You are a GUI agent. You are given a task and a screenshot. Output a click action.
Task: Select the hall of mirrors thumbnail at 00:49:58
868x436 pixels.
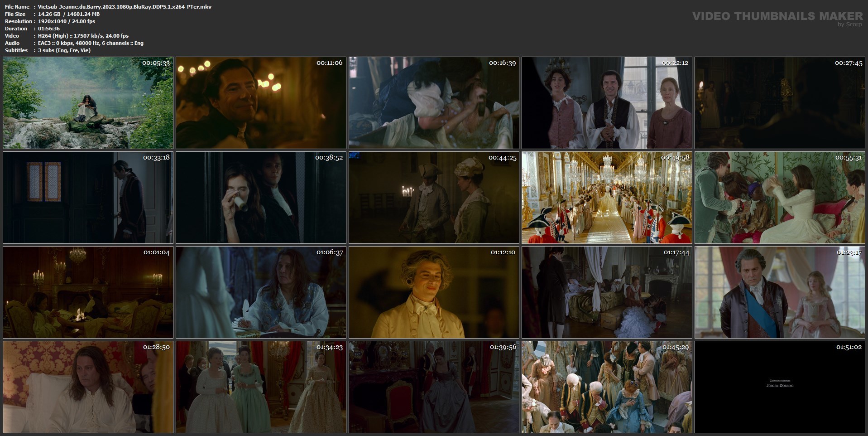[x=607, y=198]
